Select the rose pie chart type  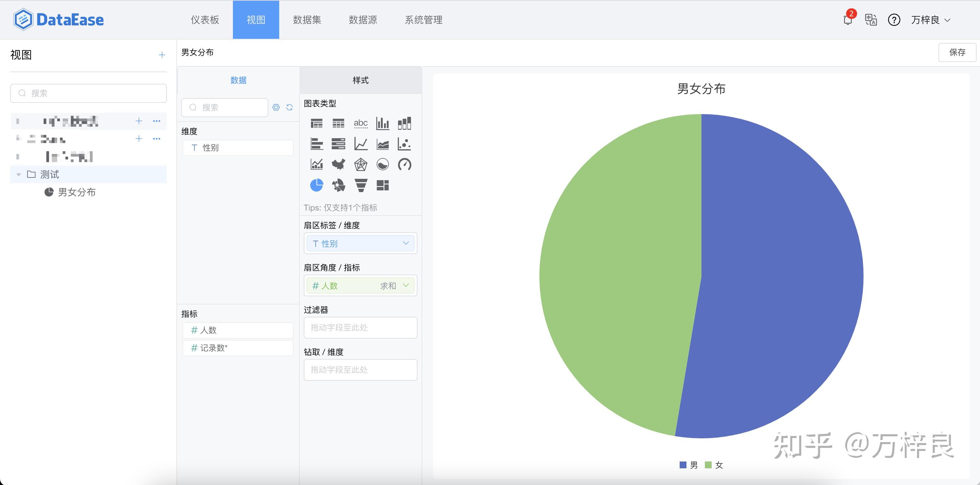(338, 185)
